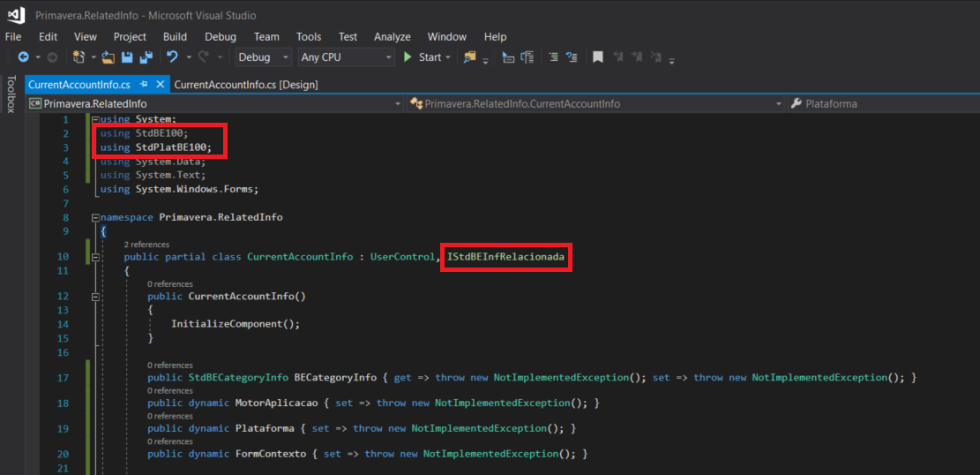
Task: Click the New Project toolbar icon
Action: pyautogui.click(x=79, y=57)
